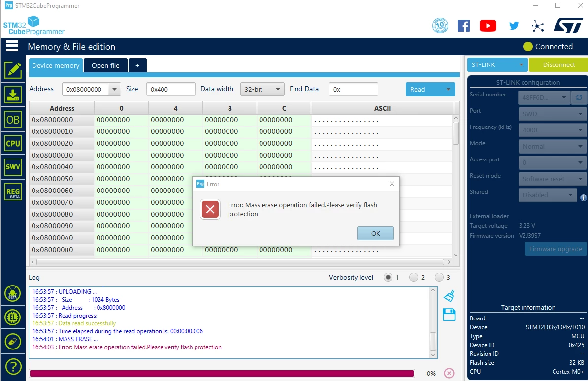Click the 10 years anniversary badge
Image resolution: width=588 pixels, height=381 pixels.
tap(440, 26)
